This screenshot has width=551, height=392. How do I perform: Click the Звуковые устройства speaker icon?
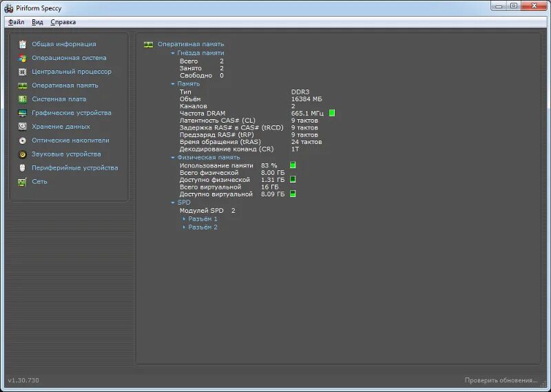tap(23, 154)
